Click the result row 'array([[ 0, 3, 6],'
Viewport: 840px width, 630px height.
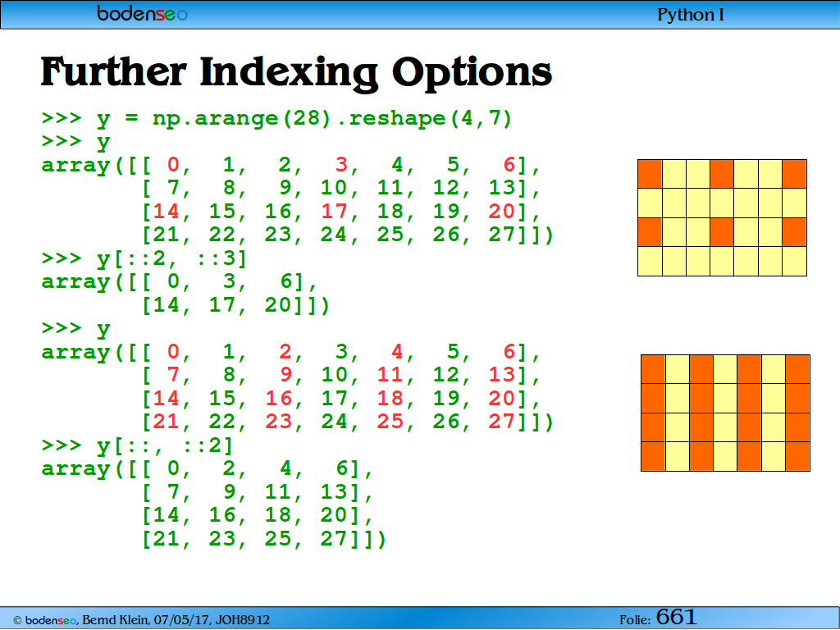tap(180, 282)
